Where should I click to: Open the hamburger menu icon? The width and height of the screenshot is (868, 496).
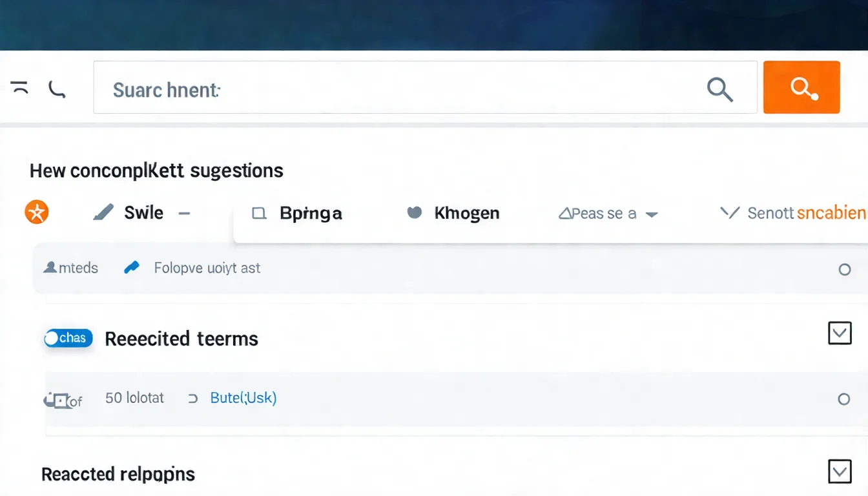tap(20, 88)
